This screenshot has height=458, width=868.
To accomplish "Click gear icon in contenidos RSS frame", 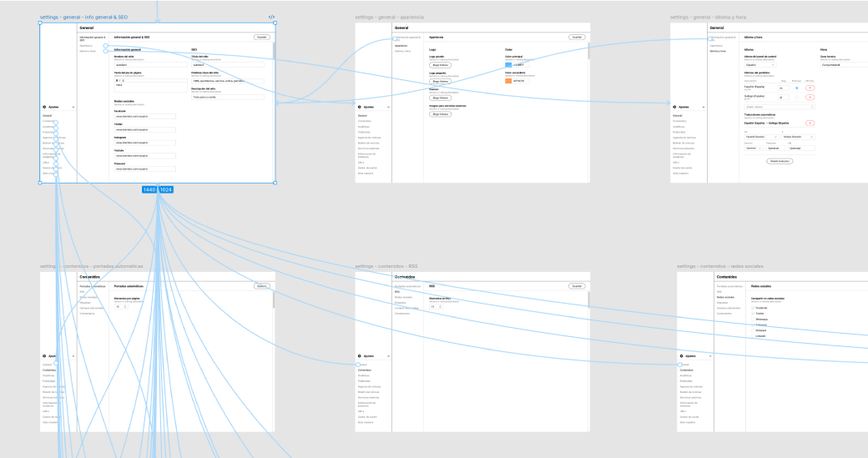I will [x=359, y=355].
